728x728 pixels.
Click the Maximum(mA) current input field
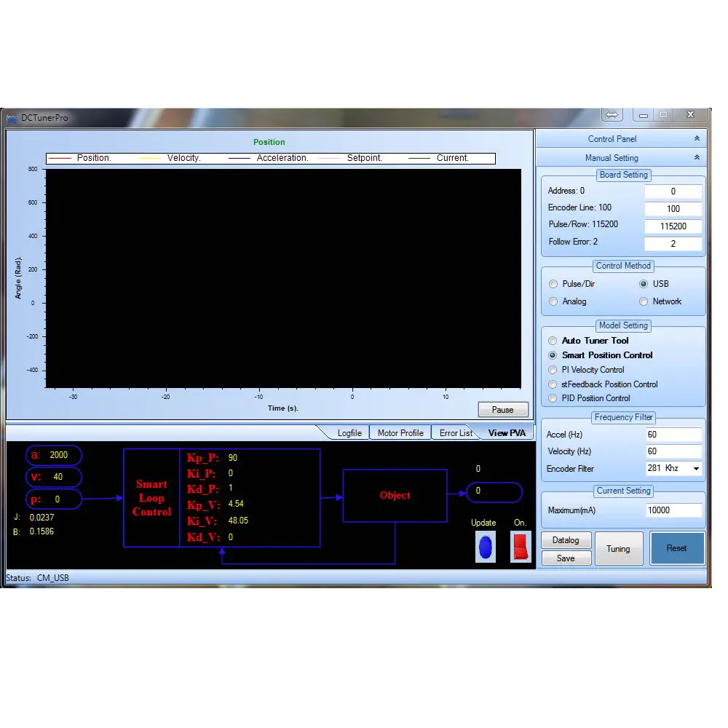673,510
